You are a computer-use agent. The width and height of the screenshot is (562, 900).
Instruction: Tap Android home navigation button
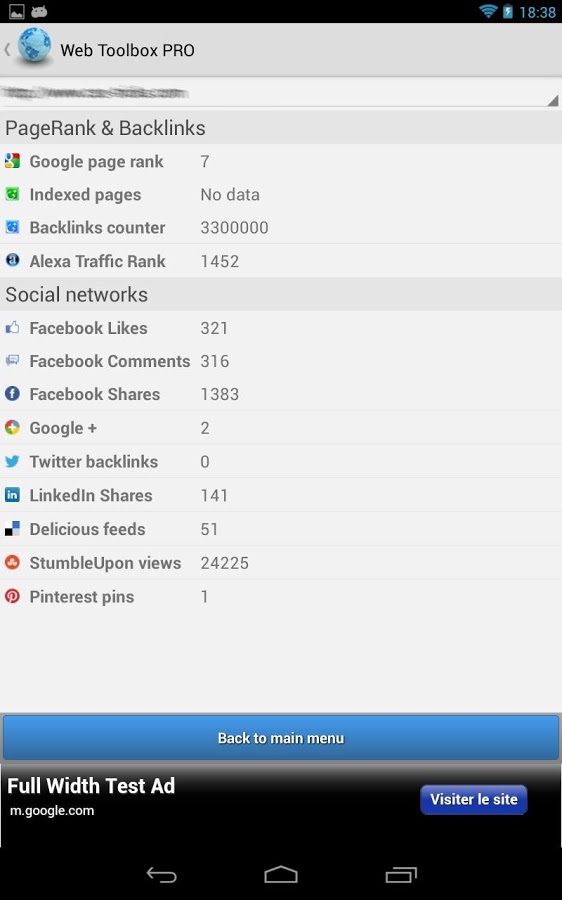tap(281, 874)
